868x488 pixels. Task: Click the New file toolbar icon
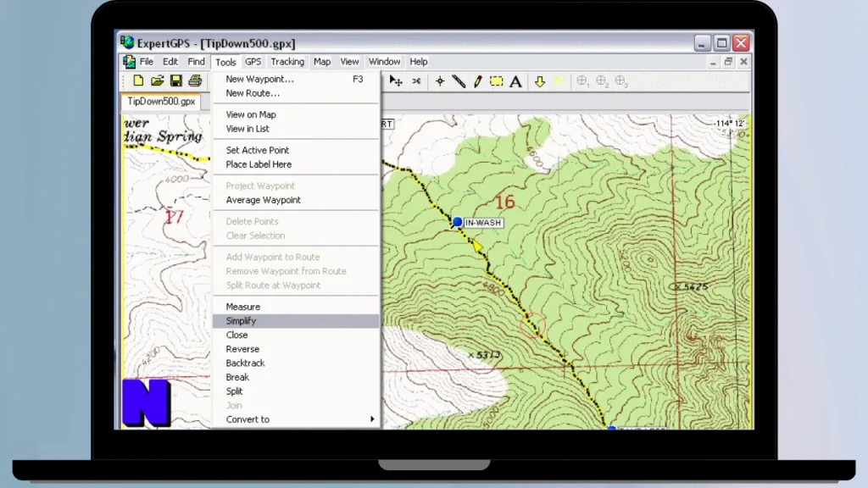(138, 80)
